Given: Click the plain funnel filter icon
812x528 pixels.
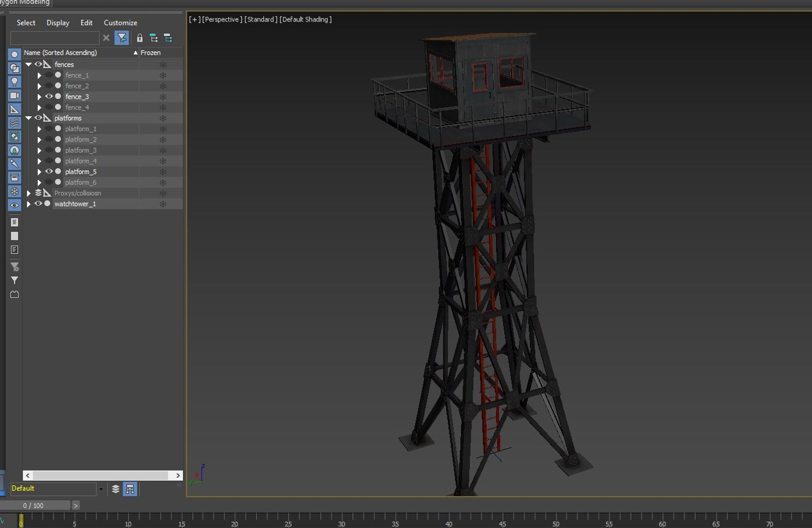Looking at the screenshot, I should point(14,281).
